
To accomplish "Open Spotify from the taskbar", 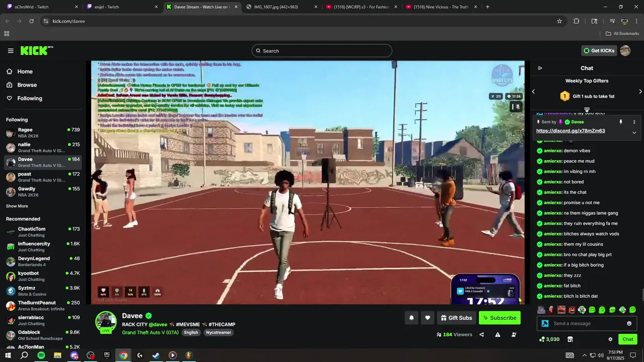I will 41,355.
